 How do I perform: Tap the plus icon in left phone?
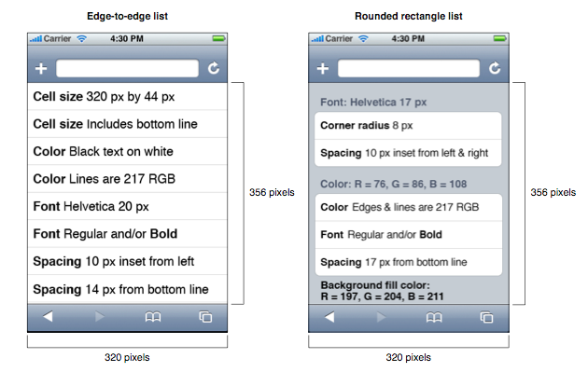41,69
